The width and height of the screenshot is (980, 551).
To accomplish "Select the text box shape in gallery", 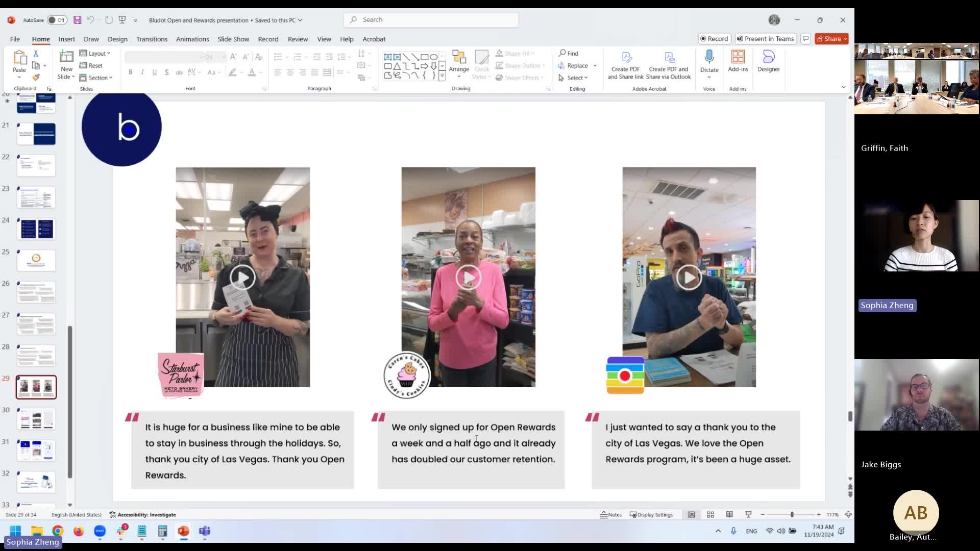I will [387, 57].
